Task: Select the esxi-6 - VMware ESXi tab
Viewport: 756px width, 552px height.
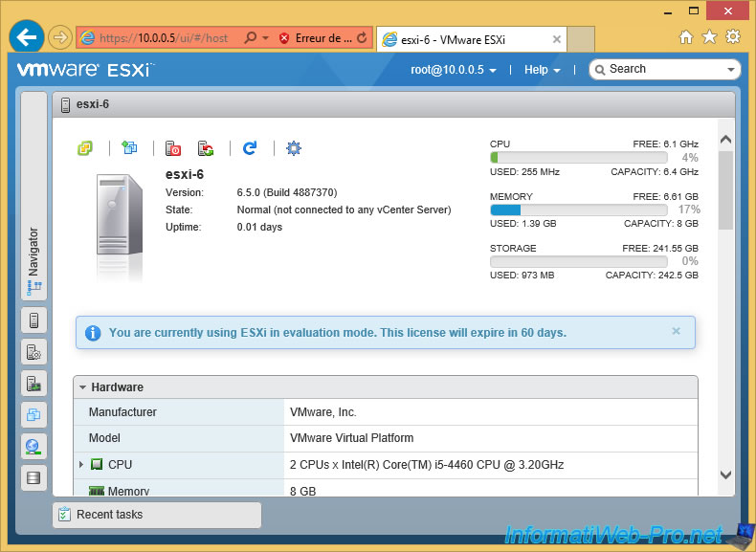Action: pos(472,39)
